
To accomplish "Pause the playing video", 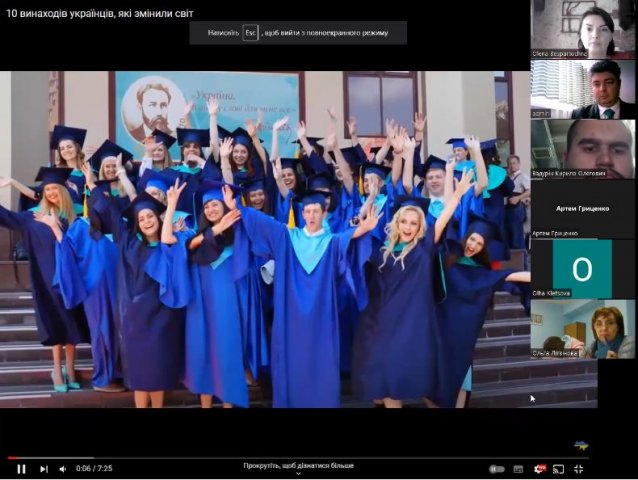I will coord(21,468).
